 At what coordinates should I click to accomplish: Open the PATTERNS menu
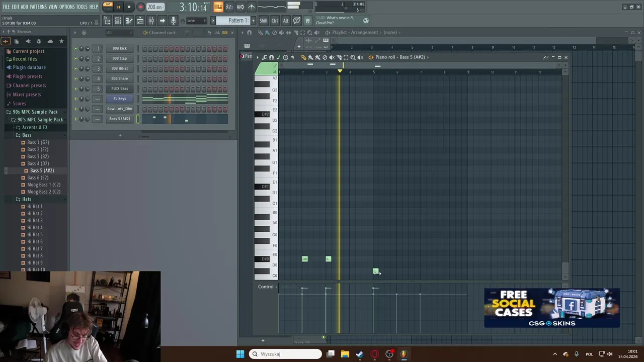pos(38,7)
